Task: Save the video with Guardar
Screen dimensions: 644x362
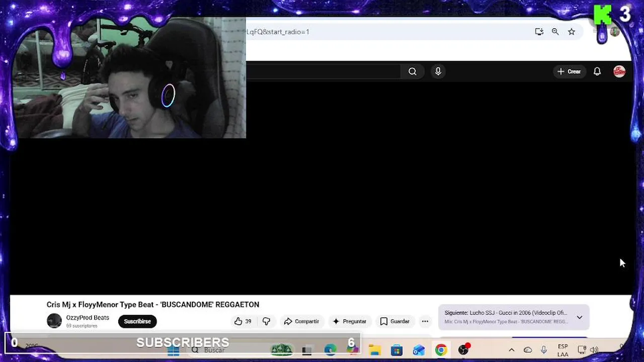Action: (x=395, y=321)
